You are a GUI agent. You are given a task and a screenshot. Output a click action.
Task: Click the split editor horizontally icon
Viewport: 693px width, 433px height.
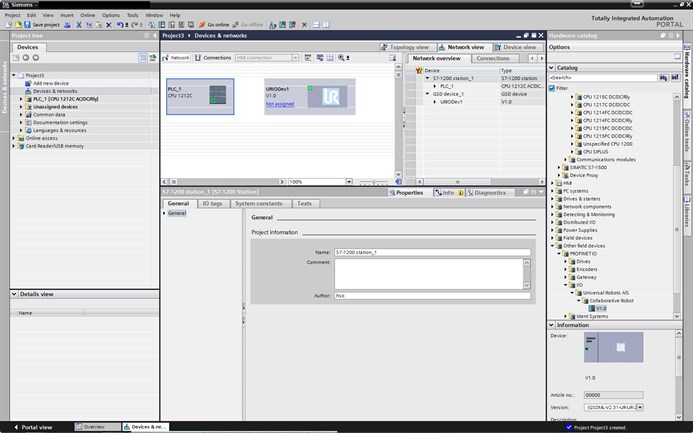316,25
